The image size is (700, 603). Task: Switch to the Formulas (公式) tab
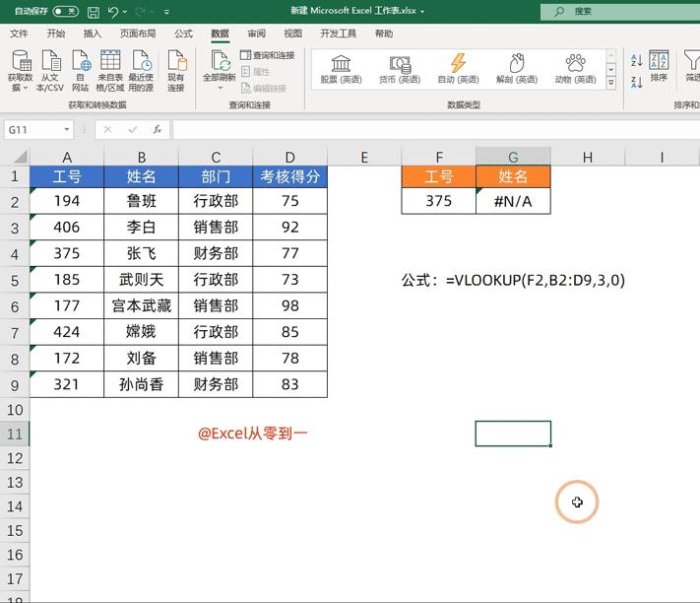coord(183,33)
